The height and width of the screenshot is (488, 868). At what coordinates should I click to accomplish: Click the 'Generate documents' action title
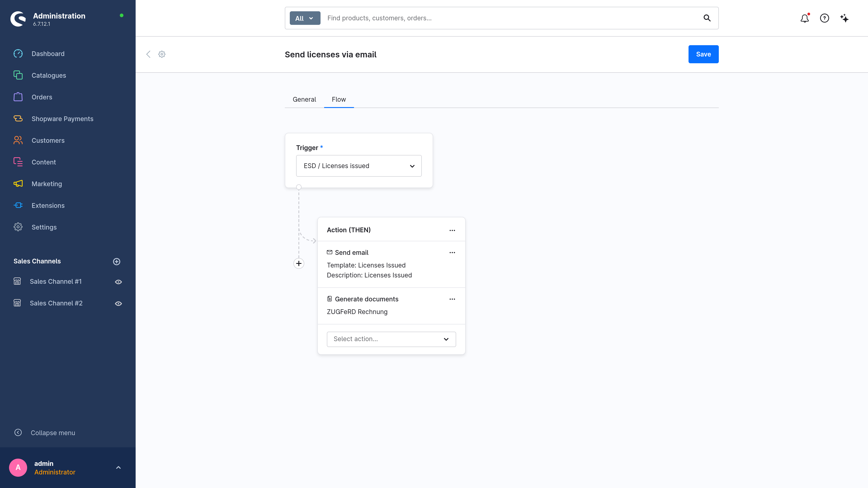coord(367,299)
